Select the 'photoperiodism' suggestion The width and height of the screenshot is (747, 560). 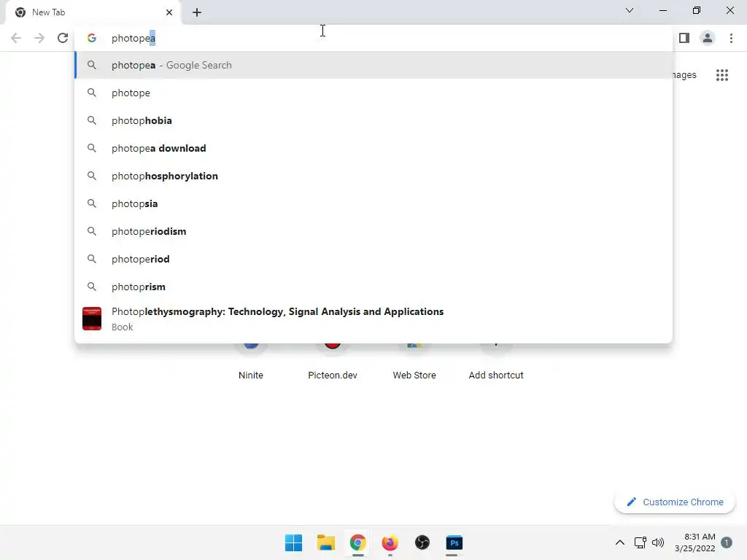[373, 231]
